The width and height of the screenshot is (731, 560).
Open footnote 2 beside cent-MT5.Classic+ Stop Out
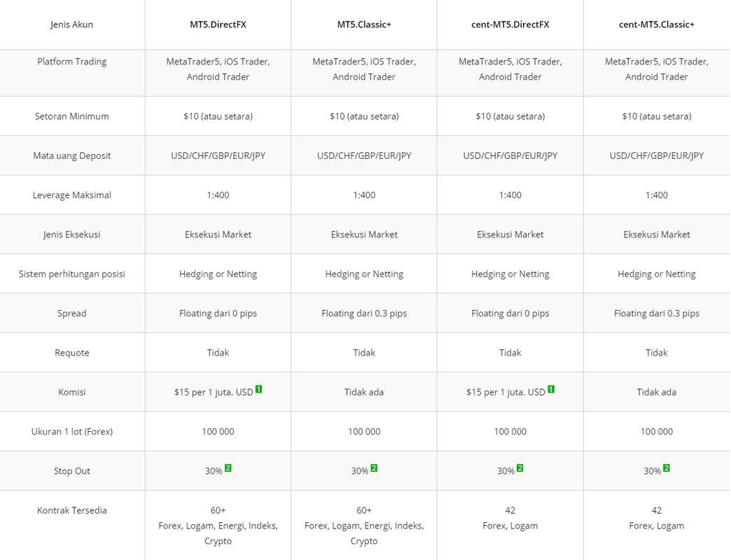pos(667,468)
